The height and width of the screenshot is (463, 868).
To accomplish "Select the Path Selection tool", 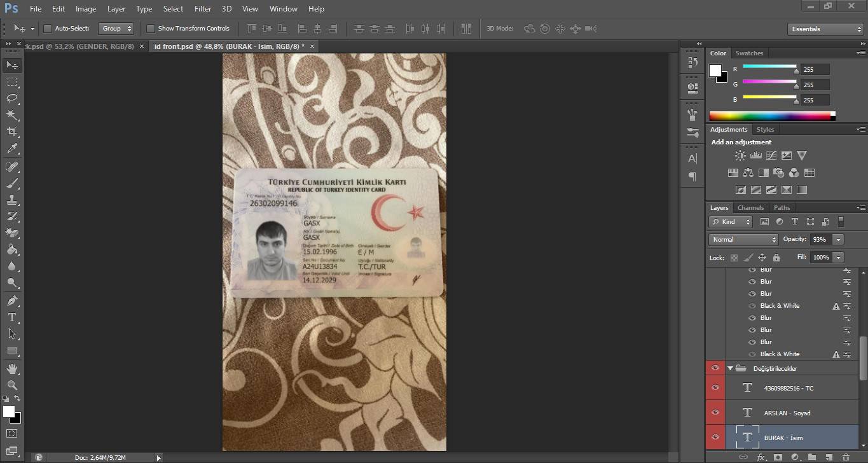I will (12, 334).
